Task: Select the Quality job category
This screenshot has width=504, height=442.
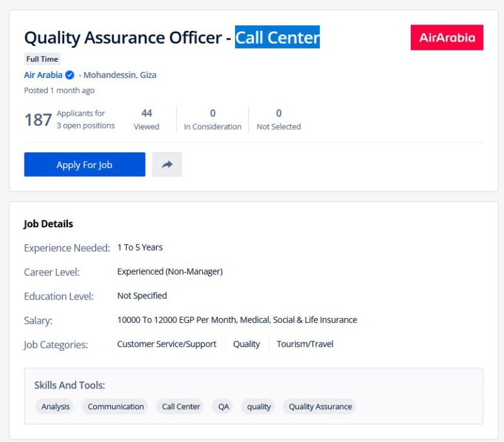Action: (246, 344)
